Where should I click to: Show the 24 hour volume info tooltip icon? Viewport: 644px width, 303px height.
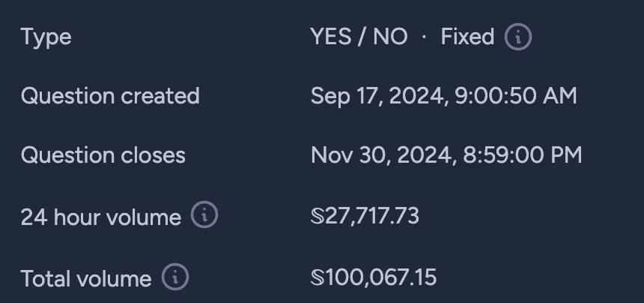click(x=204, y=214)
